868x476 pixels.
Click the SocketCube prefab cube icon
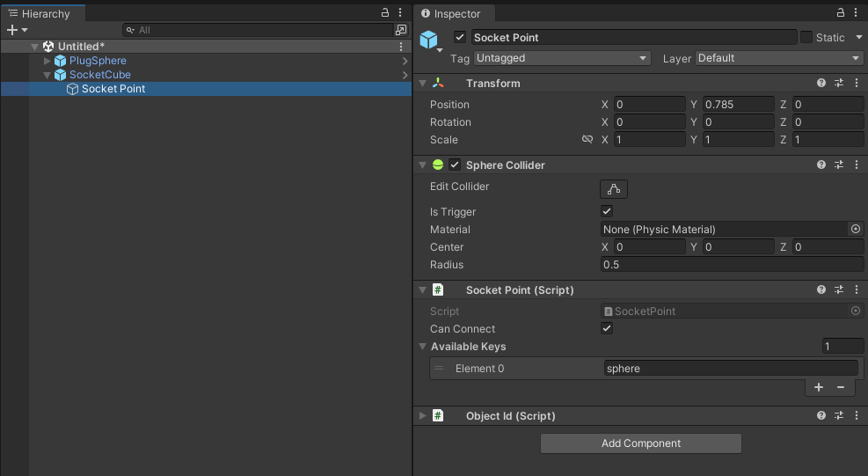(x=61, y=75)
